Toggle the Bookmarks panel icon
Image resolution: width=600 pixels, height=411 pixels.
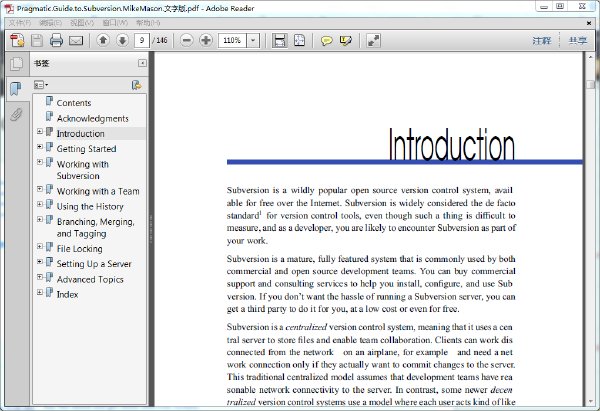click(16, 89)
